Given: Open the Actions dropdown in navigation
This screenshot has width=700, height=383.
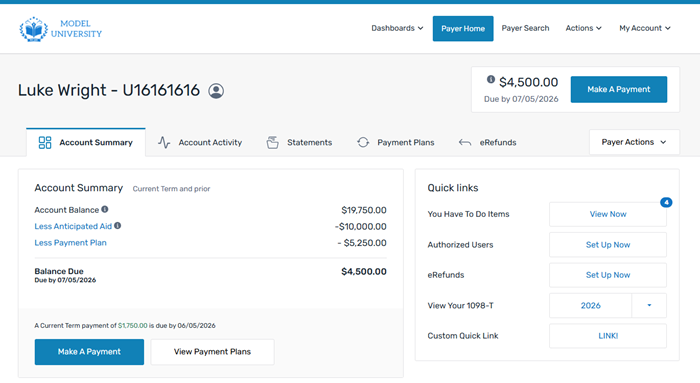Looking at the screenshot, I should click(x=583, y=28).
